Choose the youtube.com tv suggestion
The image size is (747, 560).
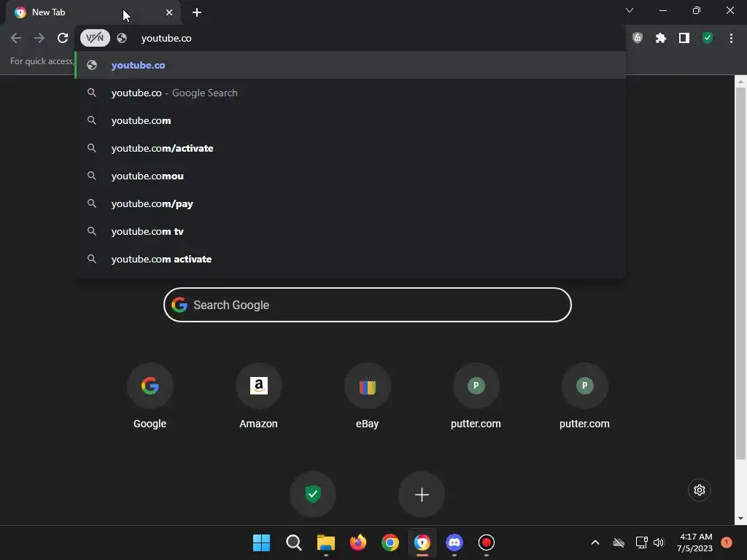[x=350, y=231]
